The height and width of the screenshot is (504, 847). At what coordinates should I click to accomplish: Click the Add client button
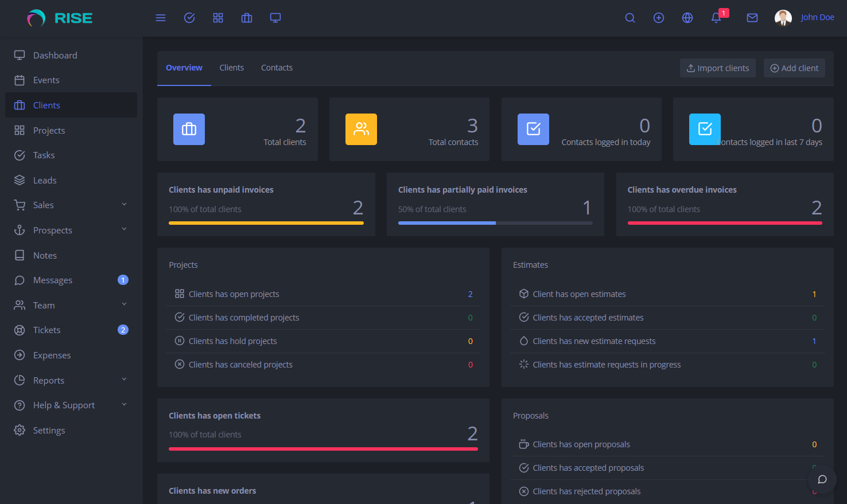click(x=794, y=68)
